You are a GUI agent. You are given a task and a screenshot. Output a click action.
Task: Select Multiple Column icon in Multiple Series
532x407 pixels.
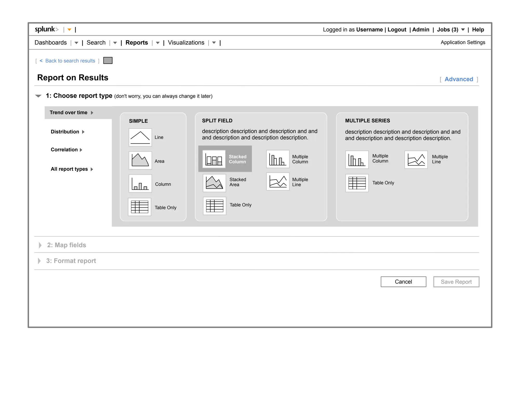[x=357, y=160]
